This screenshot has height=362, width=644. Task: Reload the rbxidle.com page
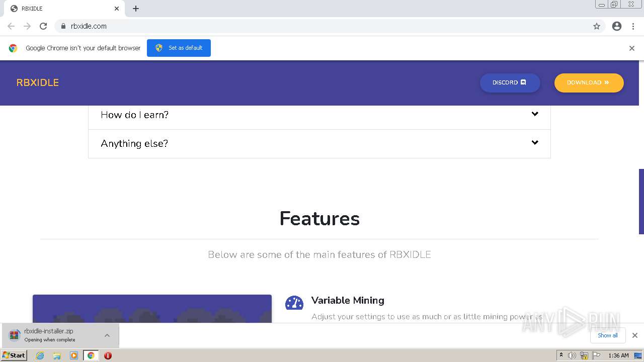(43, 26)
